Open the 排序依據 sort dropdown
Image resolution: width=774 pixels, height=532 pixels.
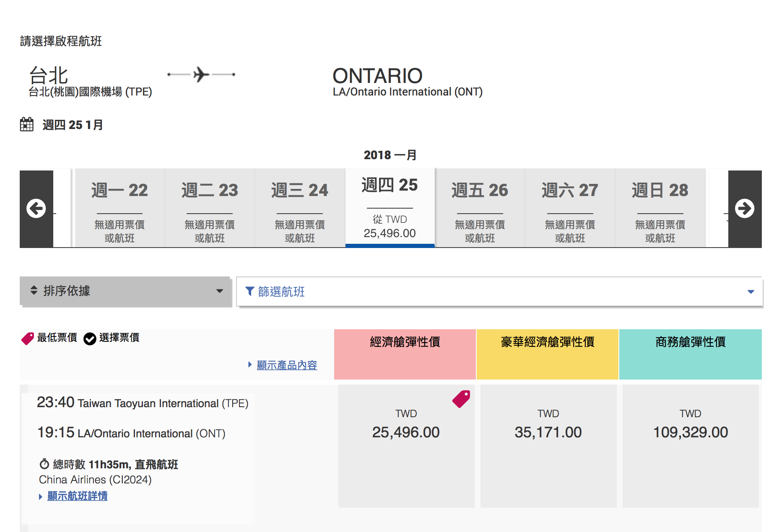pos(125,291)
